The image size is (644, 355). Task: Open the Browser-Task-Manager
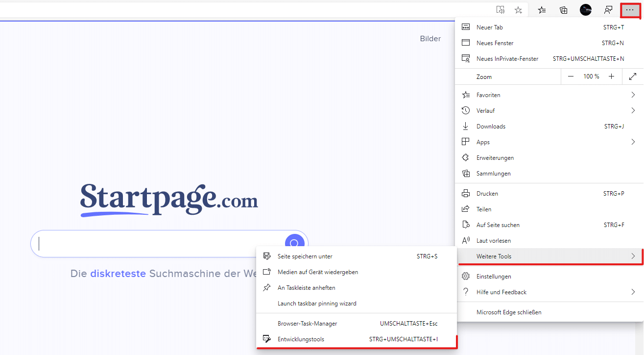308,323
